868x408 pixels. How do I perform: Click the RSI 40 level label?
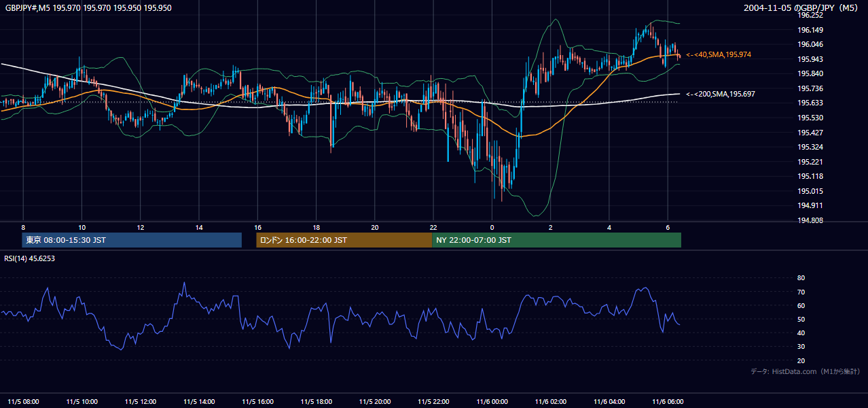pos(801,333)
